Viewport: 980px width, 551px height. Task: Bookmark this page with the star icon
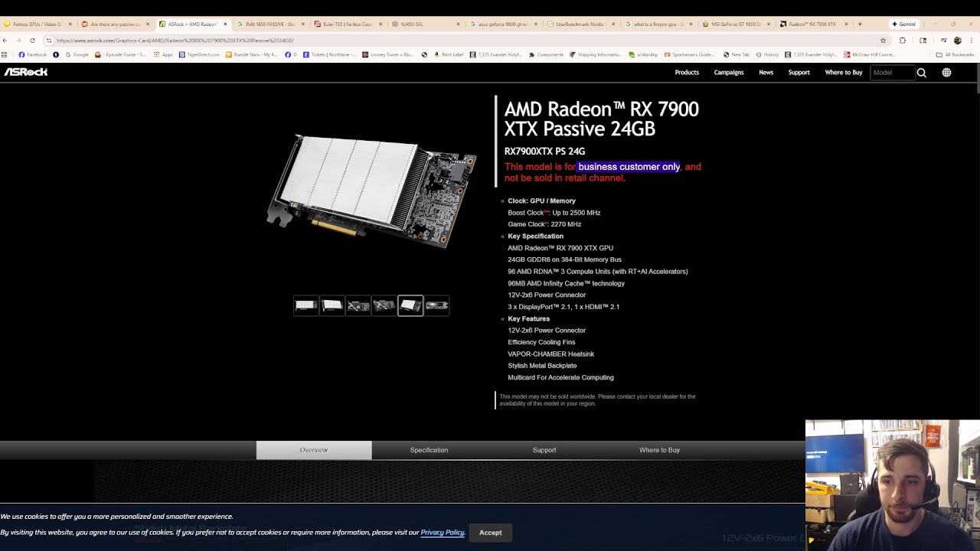click(x=883, y=40)
